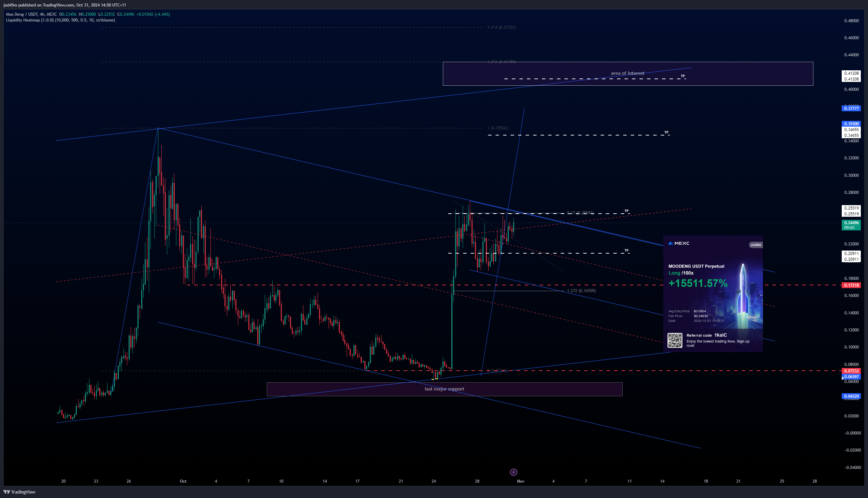The width and height of the screenshot is (868, 498).
Task: Click the red 0.07232 price label
Action: [x=851, y=371]
